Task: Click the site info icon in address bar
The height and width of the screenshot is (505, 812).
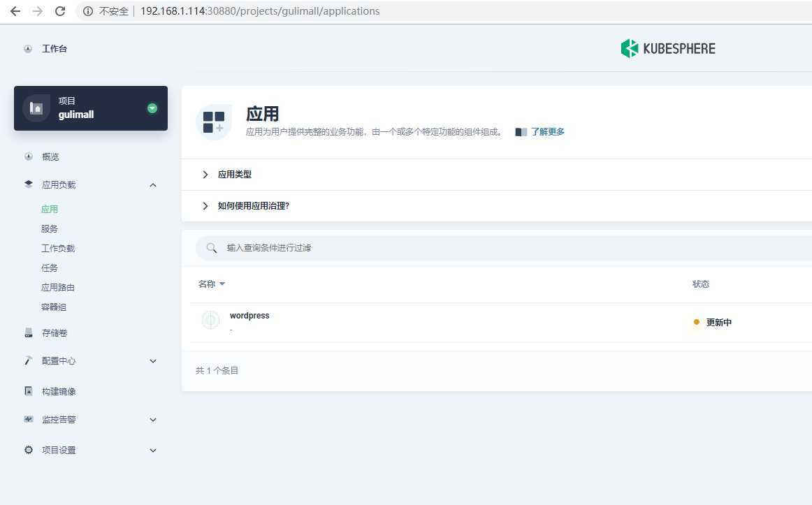Action: [88, 11]
